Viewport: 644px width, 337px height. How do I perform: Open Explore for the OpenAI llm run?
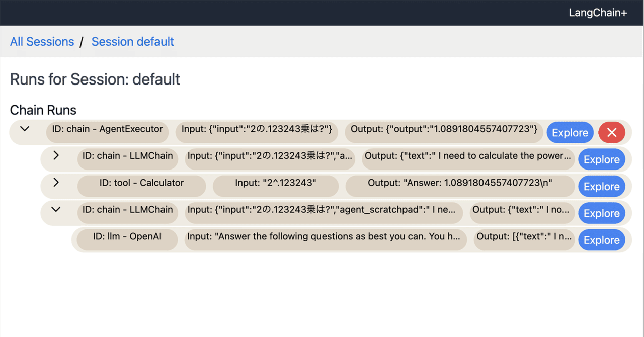602,240
